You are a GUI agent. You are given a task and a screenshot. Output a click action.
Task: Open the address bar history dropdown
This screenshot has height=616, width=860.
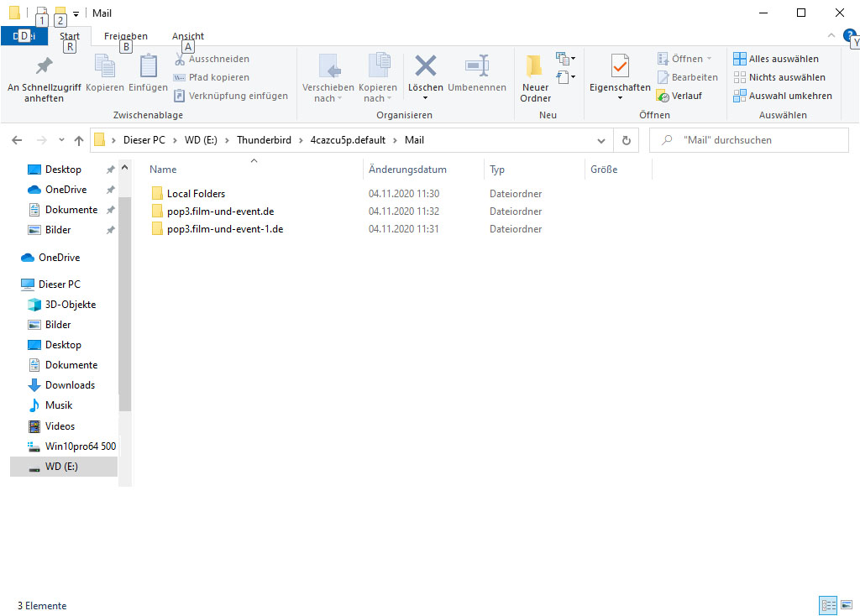601,140
